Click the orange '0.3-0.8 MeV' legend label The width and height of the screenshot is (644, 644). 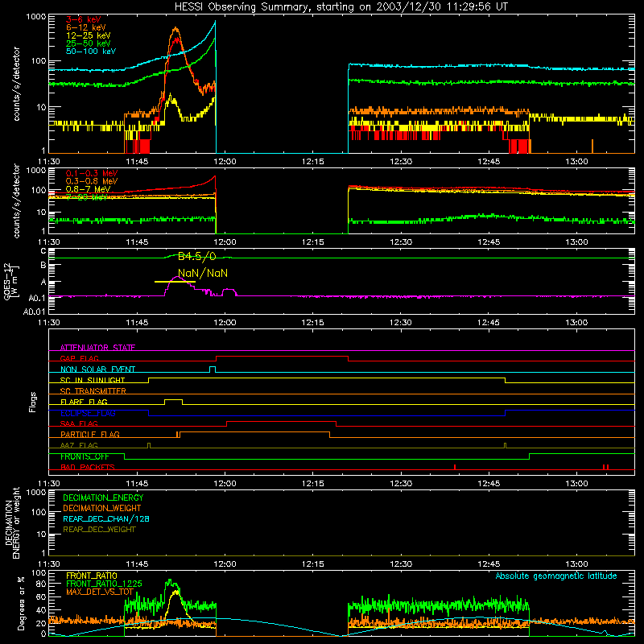point(92,182)
